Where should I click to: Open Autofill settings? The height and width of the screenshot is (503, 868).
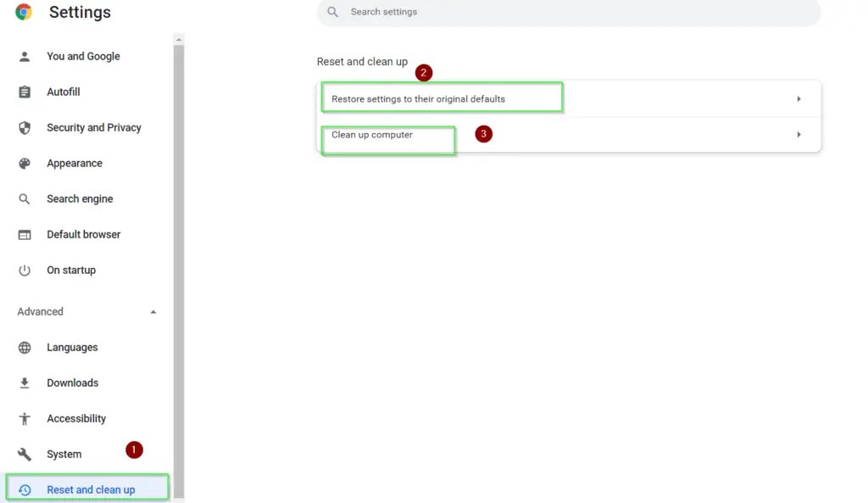63,92
